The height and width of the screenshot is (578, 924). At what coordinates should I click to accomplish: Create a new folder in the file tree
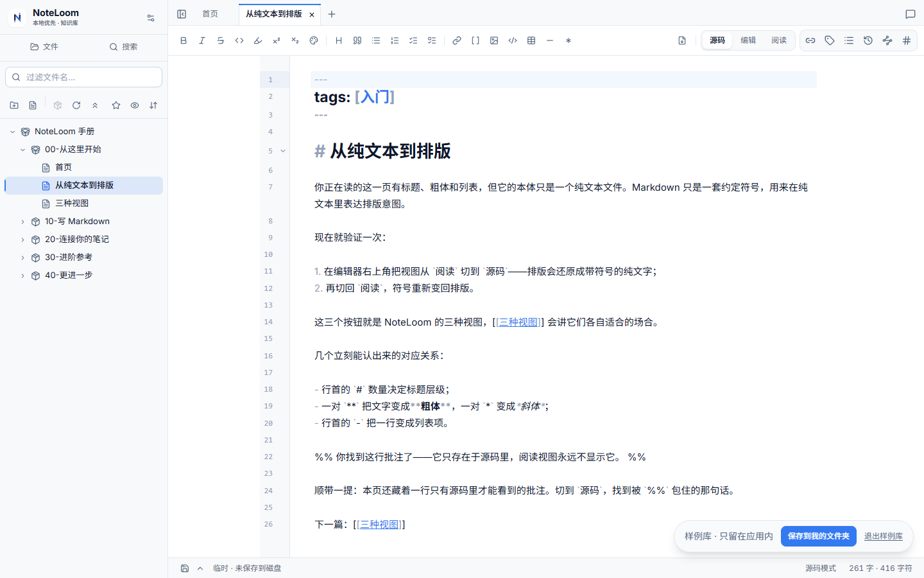[14, 105]
